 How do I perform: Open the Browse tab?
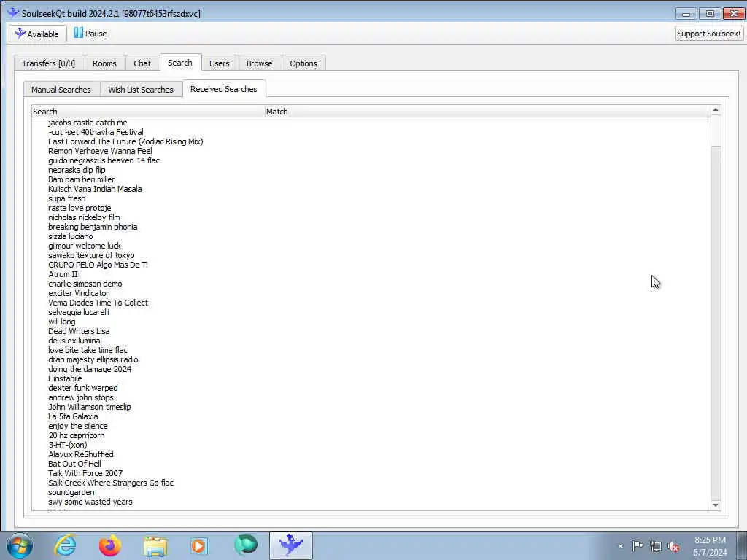pos(260,63)
